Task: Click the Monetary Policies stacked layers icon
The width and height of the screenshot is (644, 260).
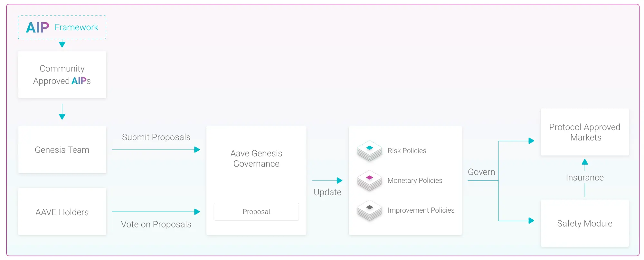Action: click(x=369, y=180)
